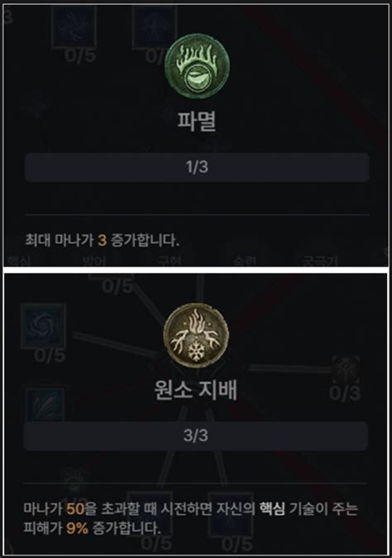The height and width of the screenshot is (558, 392).
Task: Click the 원소 지배 elemental skill icon
Action: 196,334
